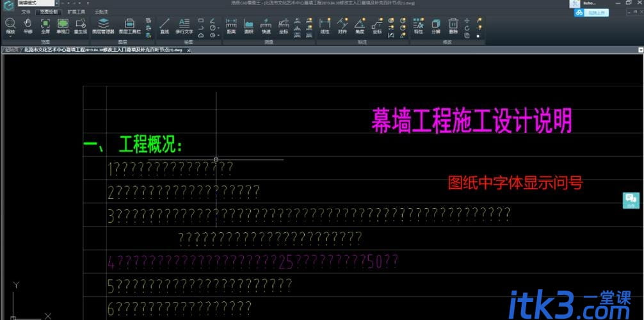
Task: Open the 编辑模式 mode dropdown
Action: coord(56,3)
